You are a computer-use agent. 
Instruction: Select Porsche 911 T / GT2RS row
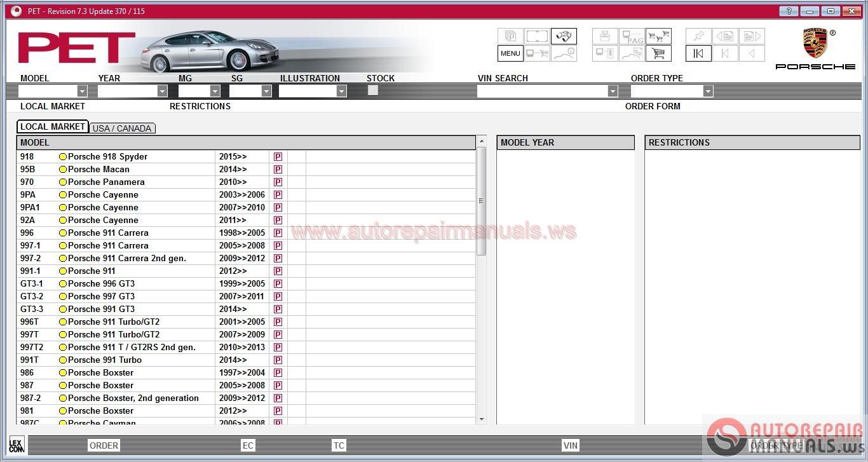pyautogui.click(x=246, y=347)
